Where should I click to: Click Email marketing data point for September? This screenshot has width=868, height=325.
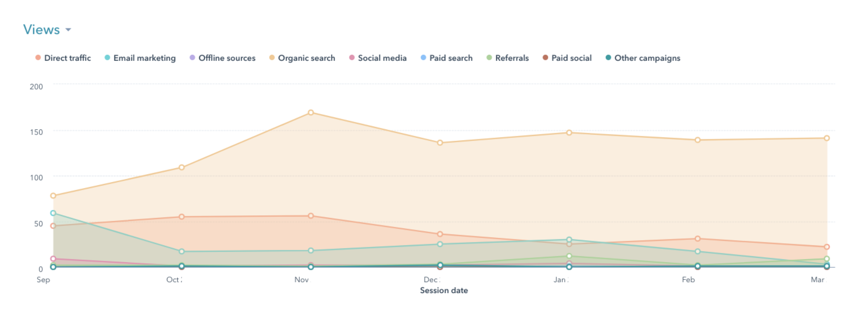point(53,213)
